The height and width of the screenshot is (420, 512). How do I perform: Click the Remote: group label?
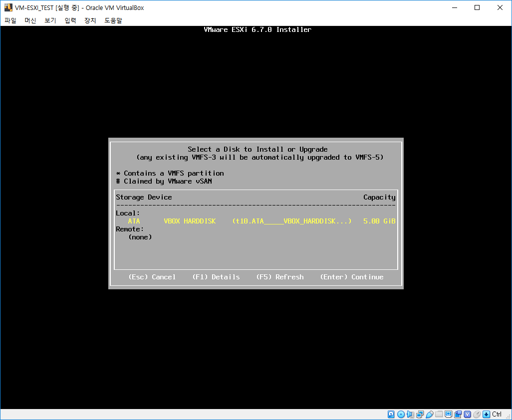tap(130, 229)
